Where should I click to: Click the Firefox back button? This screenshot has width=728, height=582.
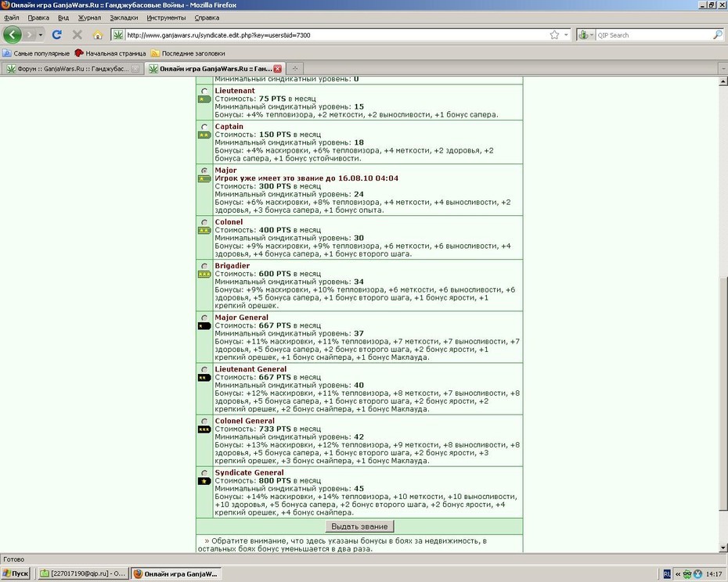click(13, 34)
